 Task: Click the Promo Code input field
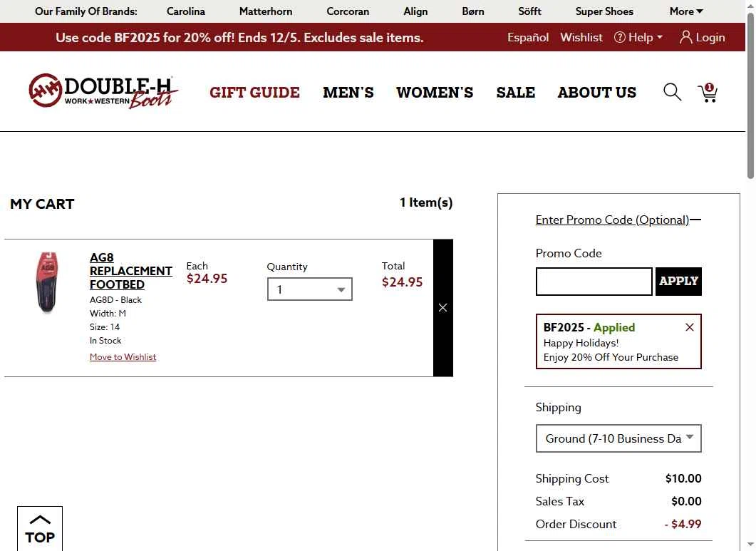(594, 282)
